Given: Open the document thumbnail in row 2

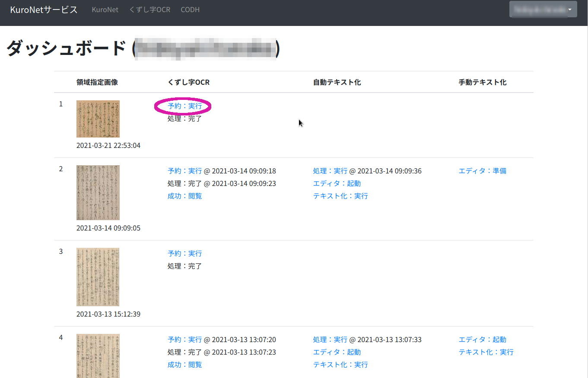Looking at the screenshot, I should point(98,192).
